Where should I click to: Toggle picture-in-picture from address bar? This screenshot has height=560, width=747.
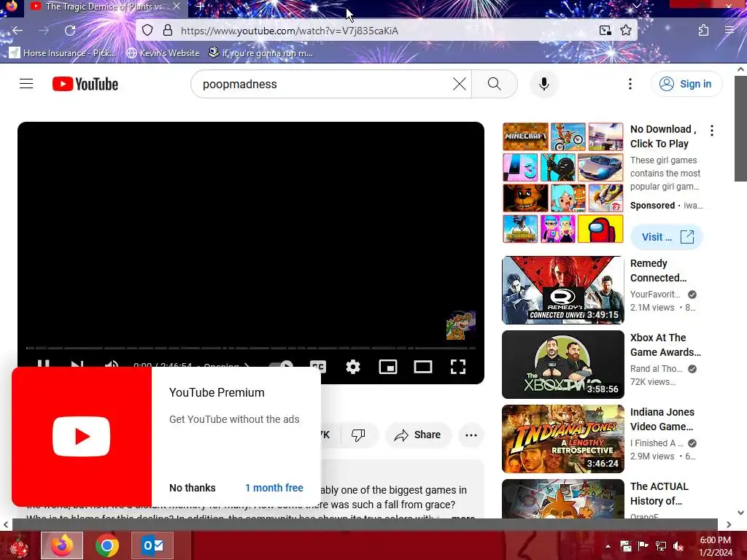point(605,31)
